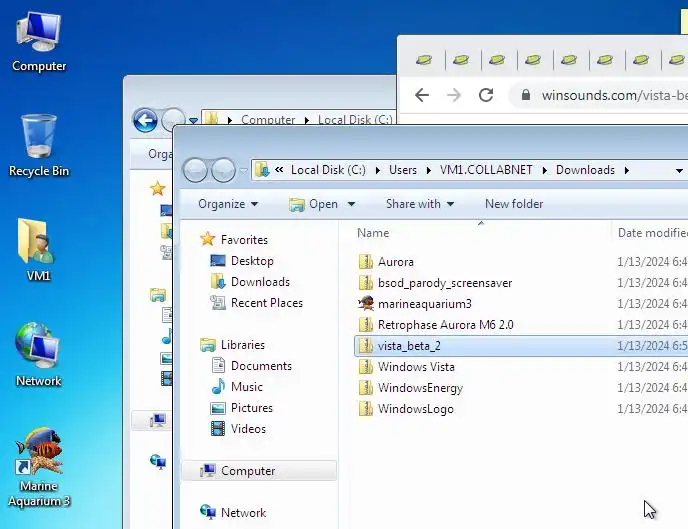Reload the winsounds.com page
Viewport: 688px width, 529px height.
point(486,95)
